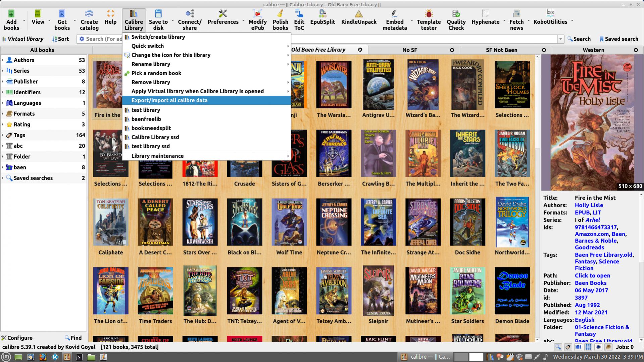
Task: Choose Switch/create library from the menu
Action: pyautogui.click(x=206, y=37)
